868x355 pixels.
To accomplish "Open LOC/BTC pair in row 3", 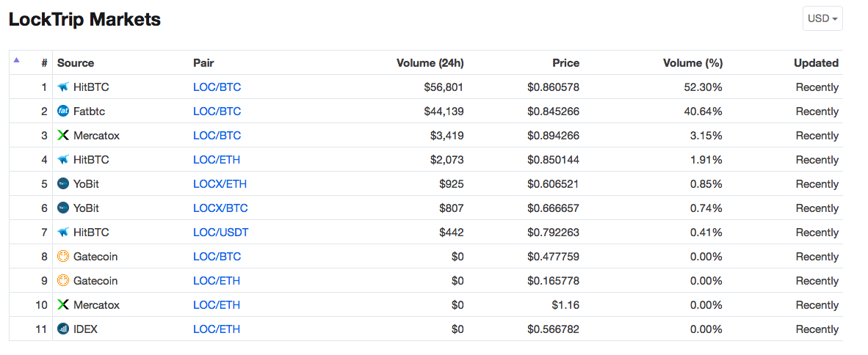I will tap(217, 136).
